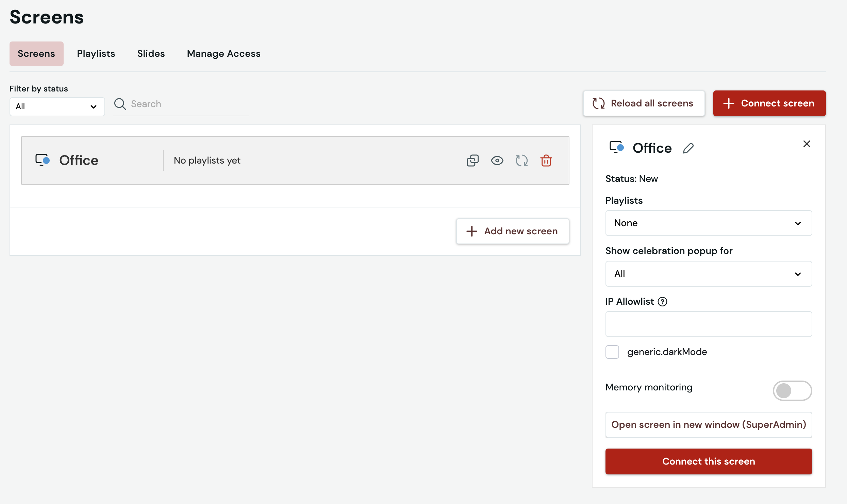This screenshot has width=847, height=504.
Task: Switch to the Slides tab
Action: (x=151, y=54)
